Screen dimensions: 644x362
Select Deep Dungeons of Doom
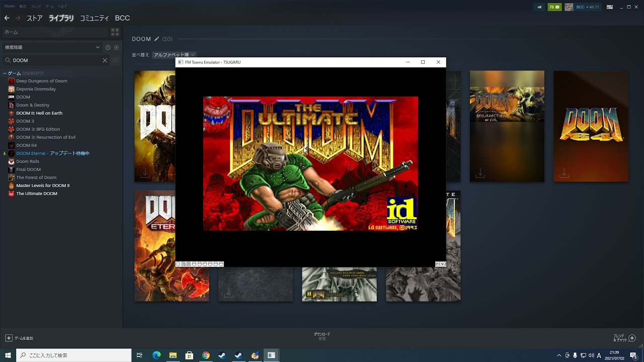coord(42,81)
